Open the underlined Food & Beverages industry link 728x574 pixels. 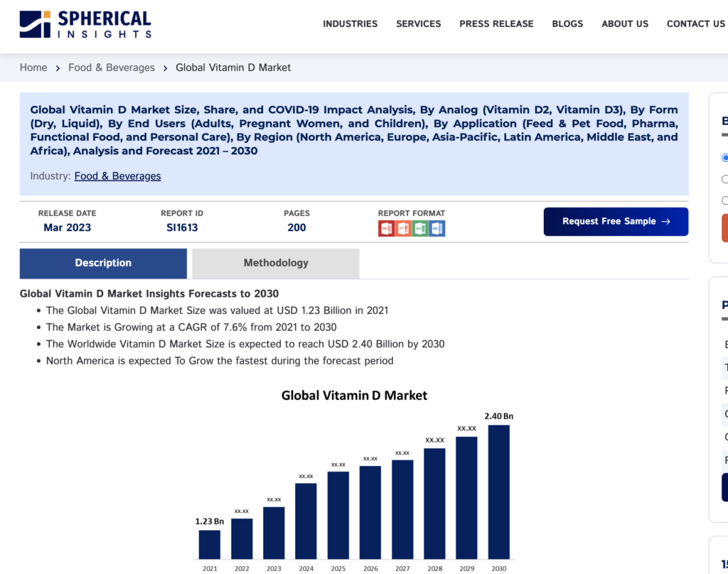point(117,176)
